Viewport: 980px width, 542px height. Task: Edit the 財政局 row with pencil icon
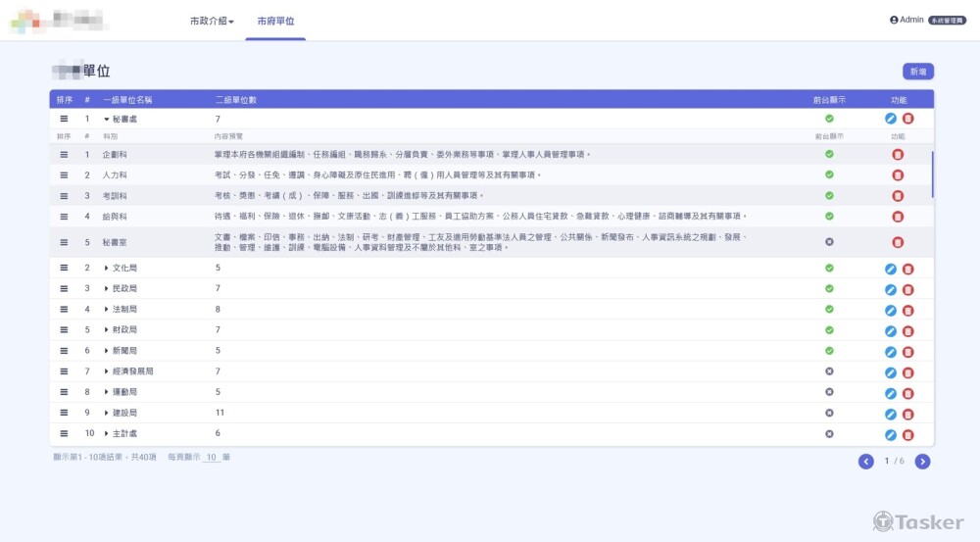coord(890,330)
